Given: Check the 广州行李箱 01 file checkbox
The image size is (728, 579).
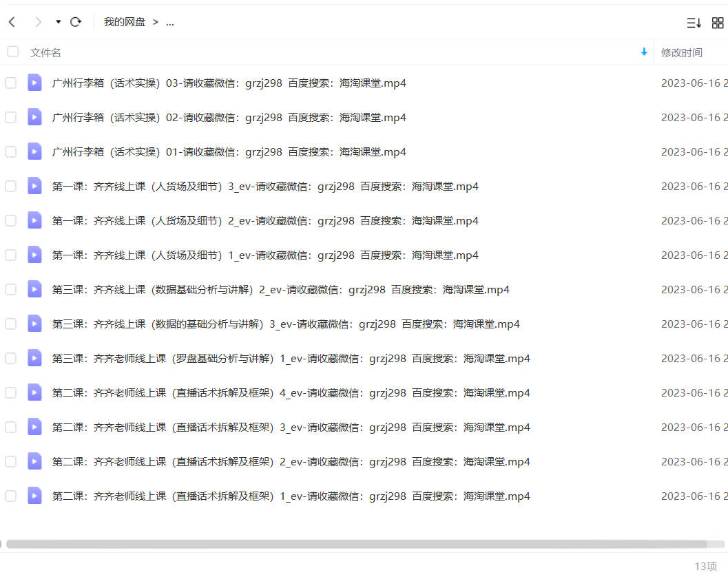Looking at the screenshot, I should pos(11,151).
